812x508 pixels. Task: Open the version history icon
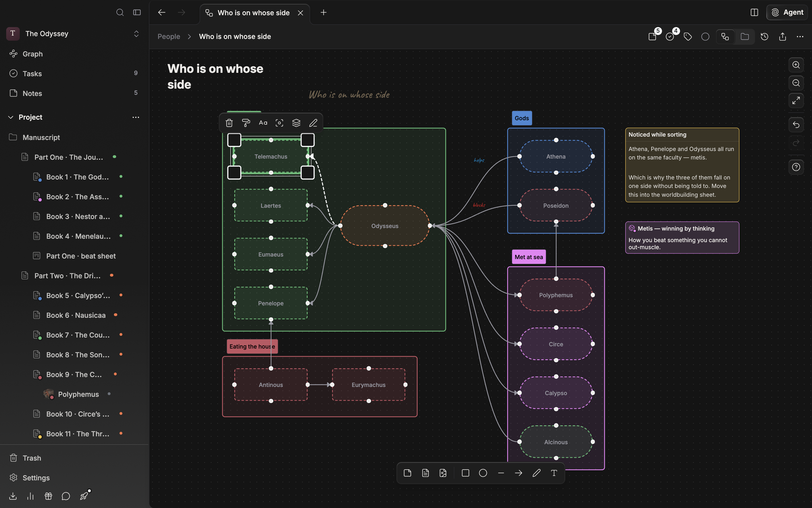[x=765, y=36]
